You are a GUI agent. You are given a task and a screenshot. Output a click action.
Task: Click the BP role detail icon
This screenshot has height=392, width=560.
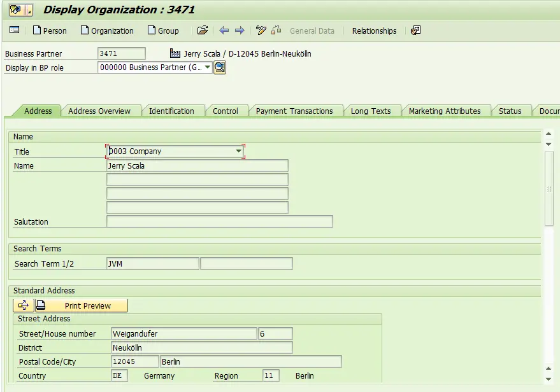pos(220,67)
